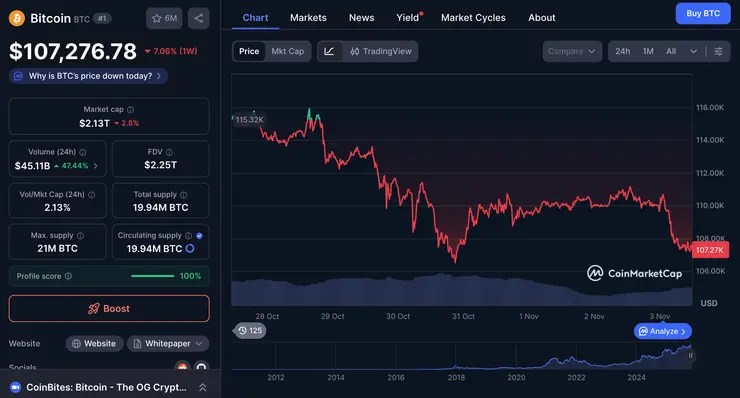Open the chart settings sliders icon
This screenshot has height=398, width=740.
click(x=718, y=51)
